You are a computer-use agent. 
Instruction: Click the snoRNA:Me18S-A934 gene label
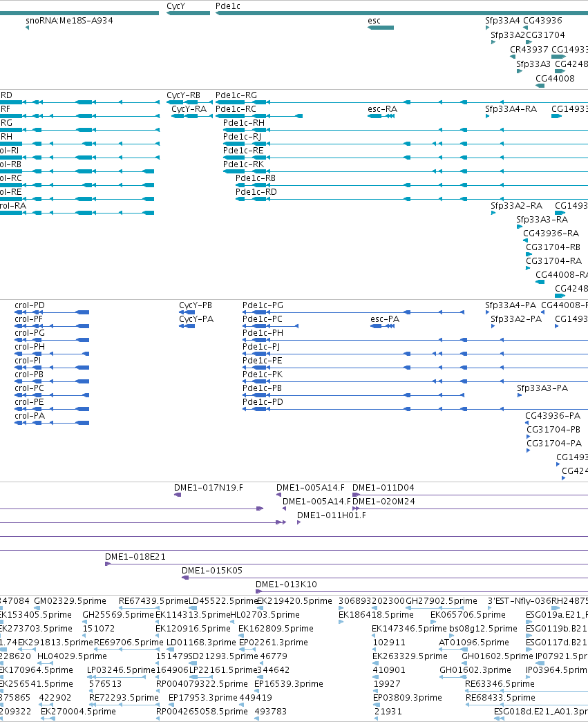point(69,20)
